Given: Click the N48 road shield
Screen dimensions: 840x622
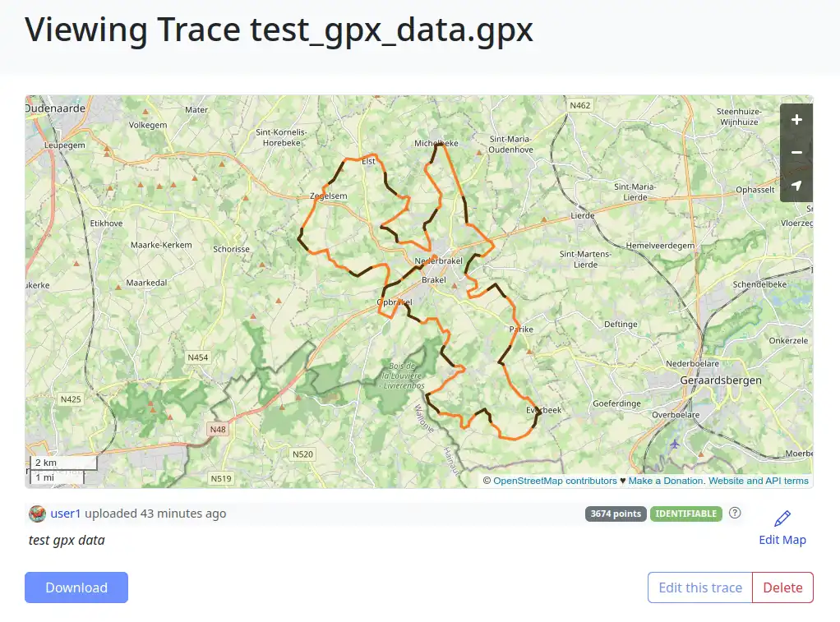Looking at the screenshot, I should tap(218, 429).
